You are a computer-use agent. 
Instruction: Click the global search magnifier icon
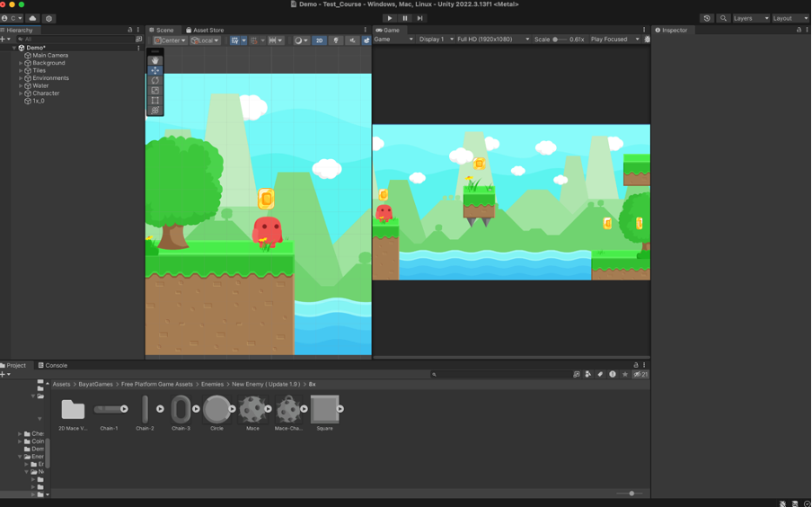(723, 18)
